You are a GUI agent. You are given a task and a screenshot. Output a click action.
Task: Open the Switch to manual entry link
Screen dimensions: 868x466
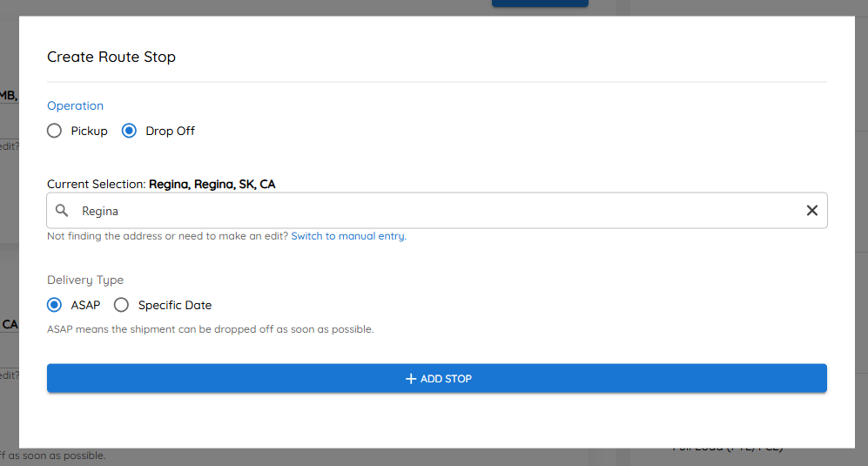tap(349, 236)
